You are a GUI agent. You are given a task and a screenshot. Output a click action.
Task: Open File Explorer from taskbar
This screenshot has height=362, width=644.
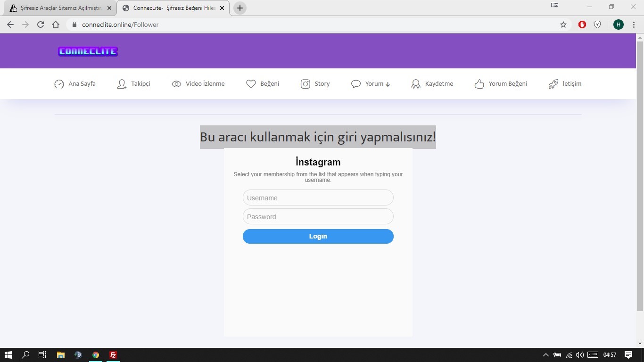(x=60, y=355)
